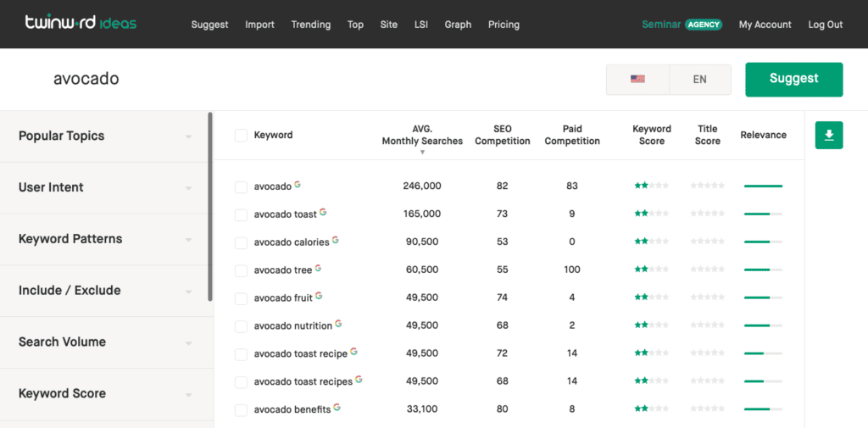Click the Google icon next to avocado tree

coord(319,268)
